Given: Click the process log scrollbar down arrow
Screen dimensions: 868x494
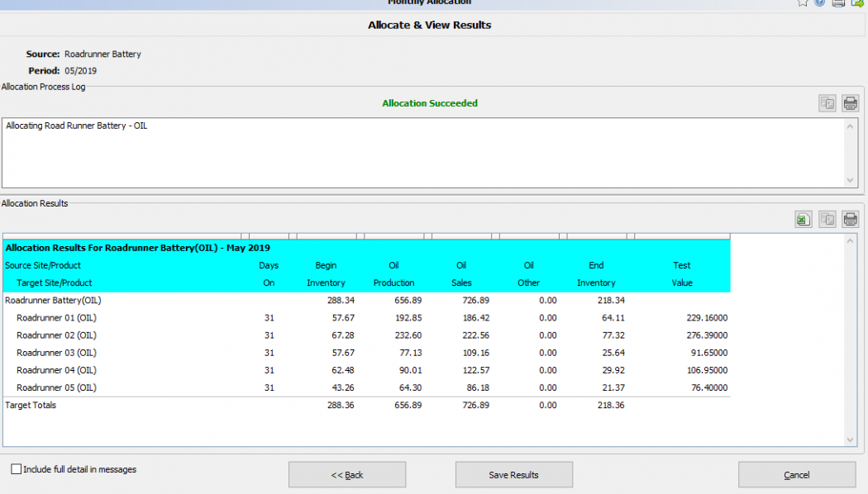Looking at the screenshot, I should click(851, 180).
